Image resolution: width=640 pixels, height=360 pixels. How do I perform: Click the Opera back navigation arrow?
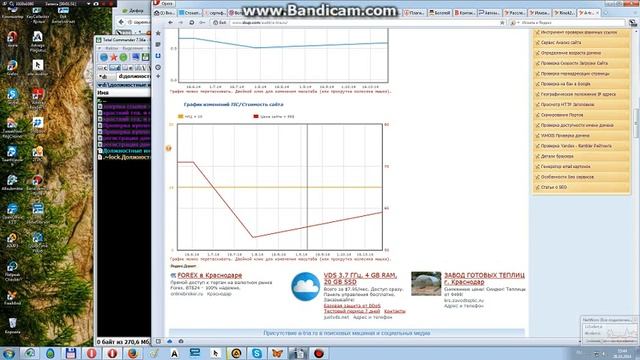[171, 22]
